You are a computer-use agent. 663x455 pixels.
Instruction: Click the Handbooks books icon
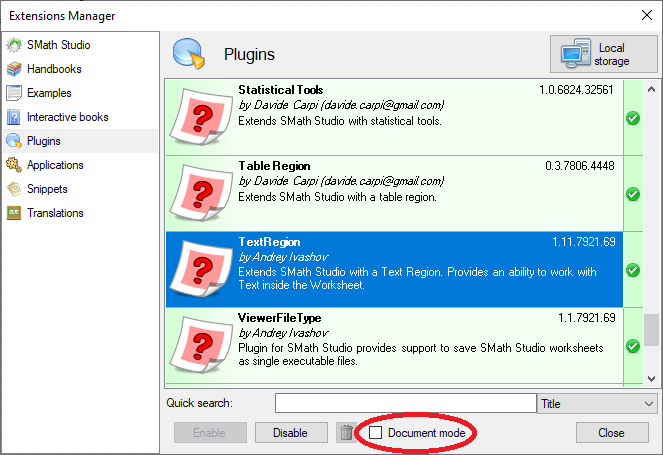[14, 69]
